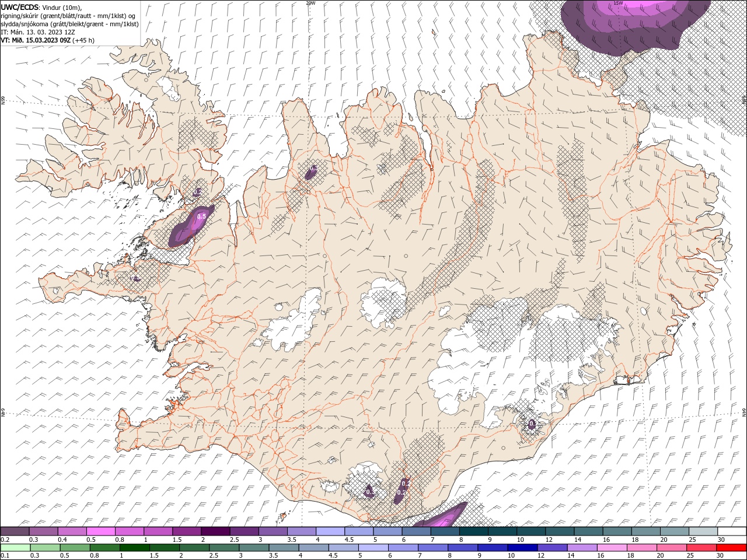
Task: Click the '25' label in the upper scale
Action: [694, 540]
